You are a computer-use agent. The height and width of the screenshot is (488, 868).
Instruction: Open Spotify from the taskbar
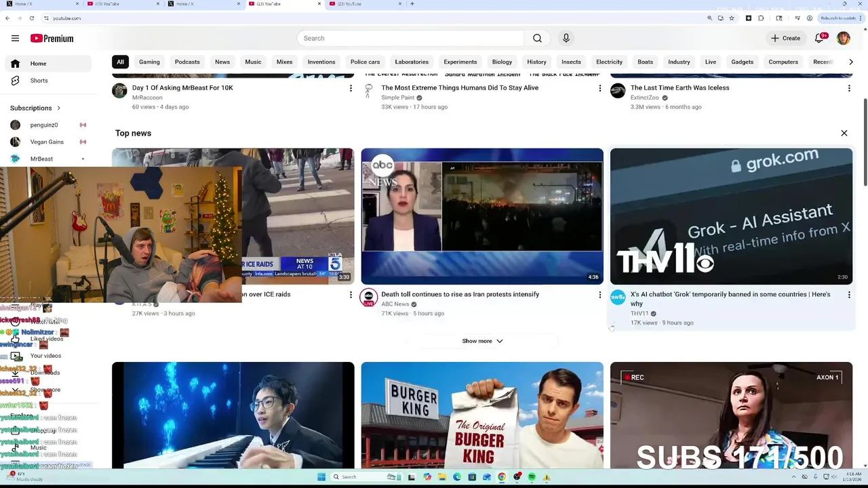[532, 477]
